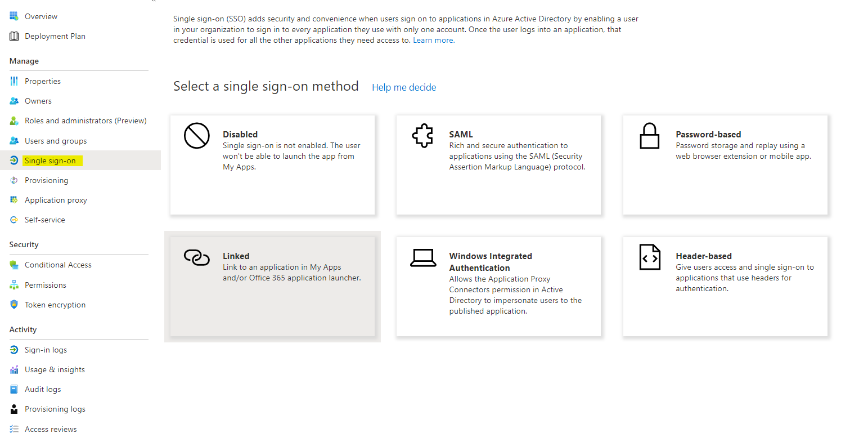Click the Help me decide link
Viewport: 868px width, 437px height.
click(x=404, y=87)
